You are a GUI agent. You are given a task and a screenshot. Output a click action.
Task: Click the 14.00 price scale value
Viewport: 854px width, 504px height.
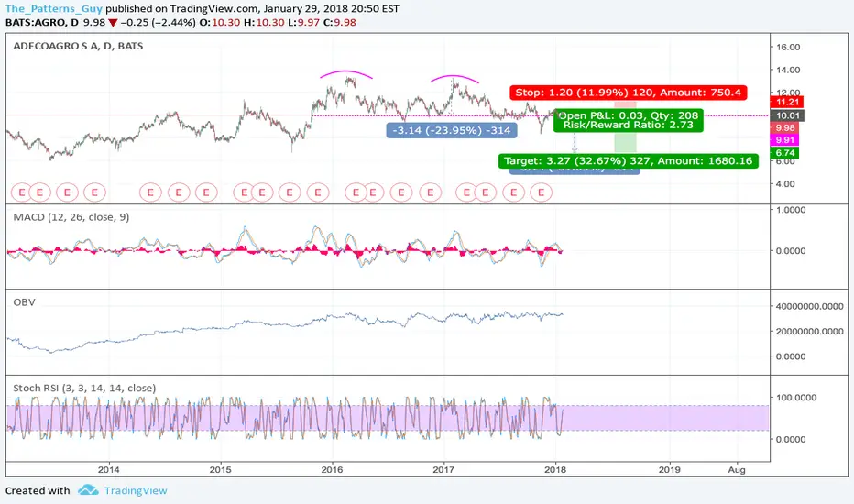788,71
